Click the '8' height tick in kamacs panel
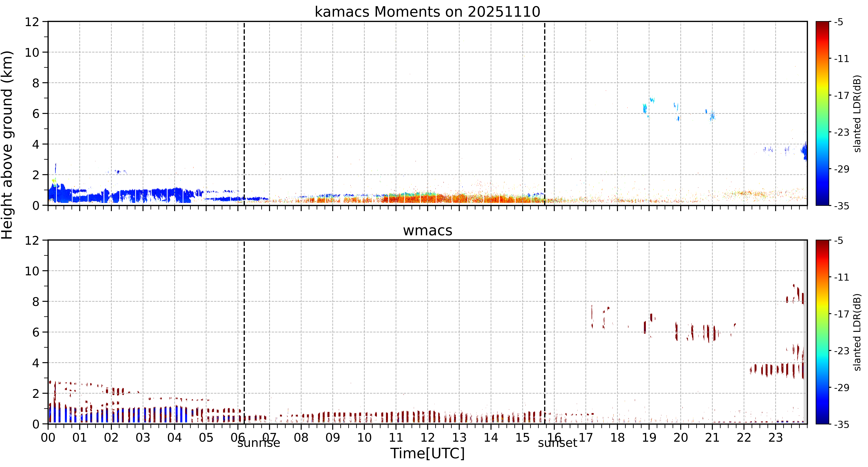Screen dimensions: 868x467 click(36, 83)
